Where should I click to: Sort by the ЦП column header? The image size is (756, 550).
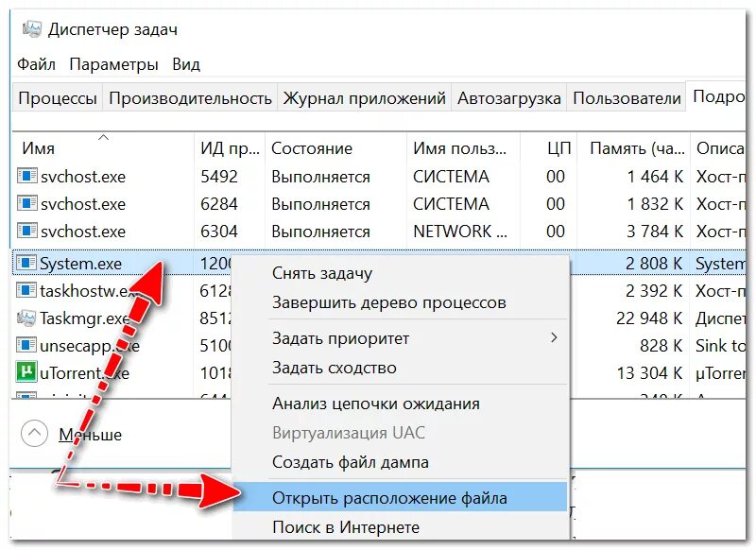[548, 147]
